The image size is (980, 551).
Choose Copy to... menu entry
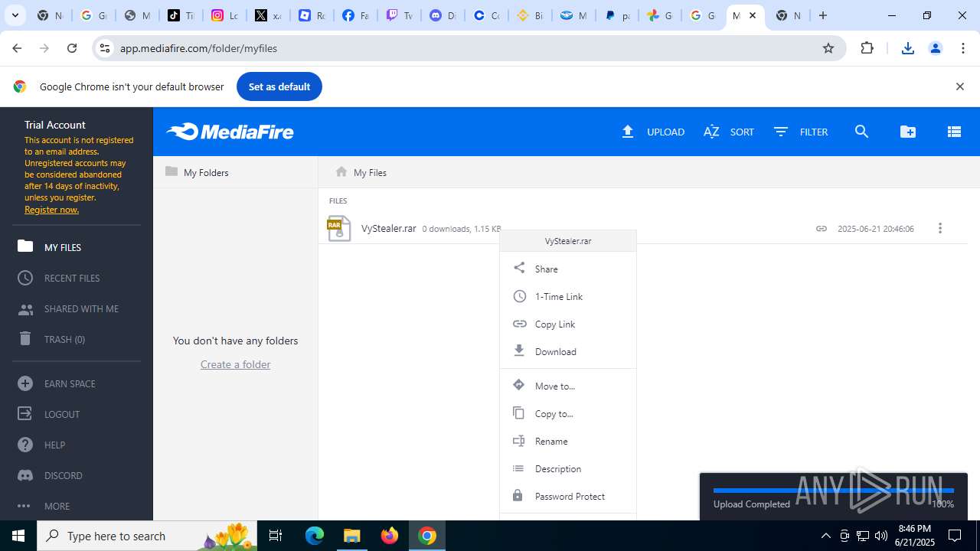568,413
